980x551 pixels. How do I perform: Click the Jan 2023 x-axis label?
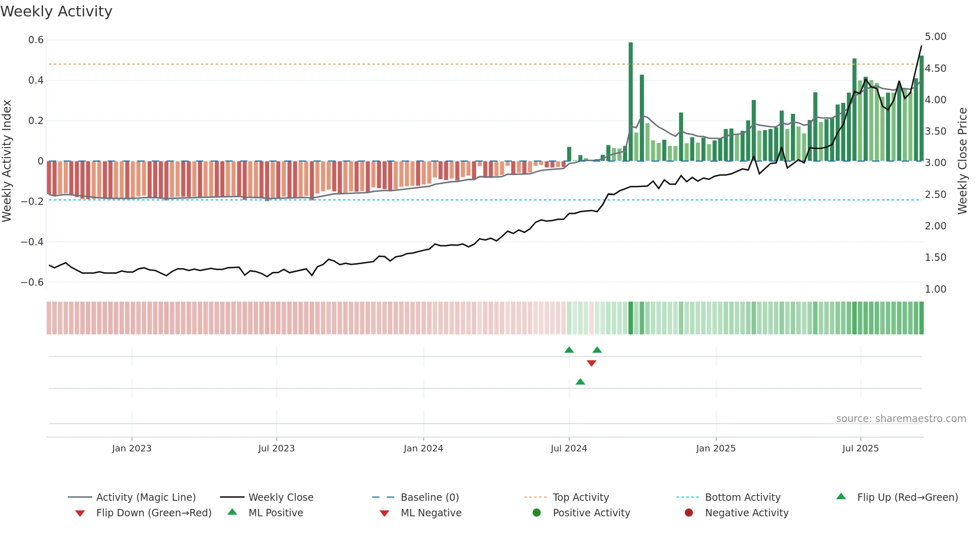click(x=132, y=448)
